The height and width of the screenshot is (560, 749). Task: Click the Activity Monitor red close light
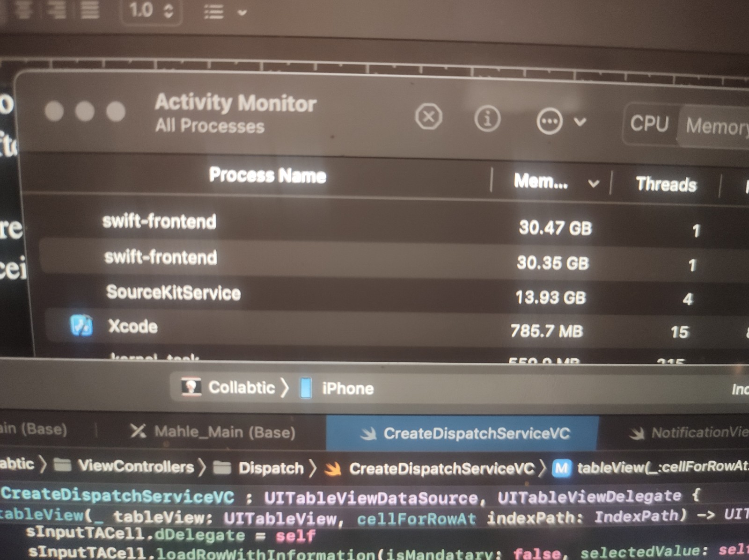[54, 111]
